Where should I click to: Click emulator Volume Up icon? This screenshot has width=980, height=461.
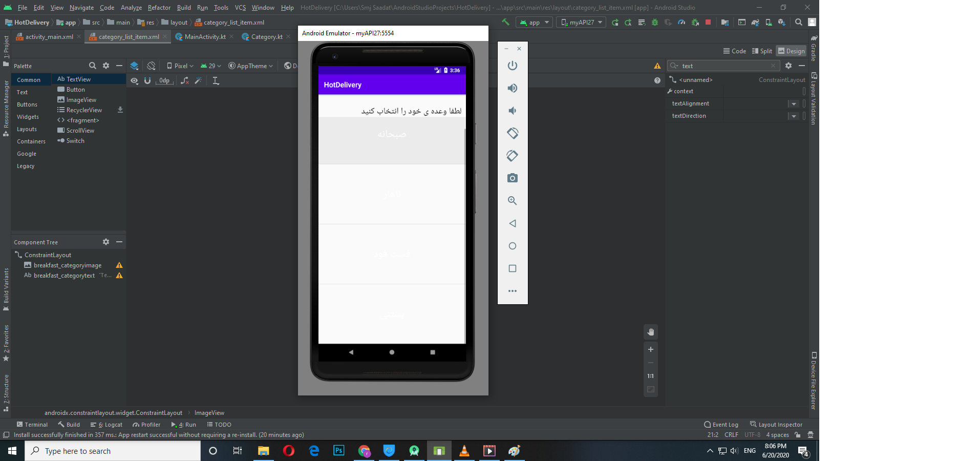click(x=513, y=88)
